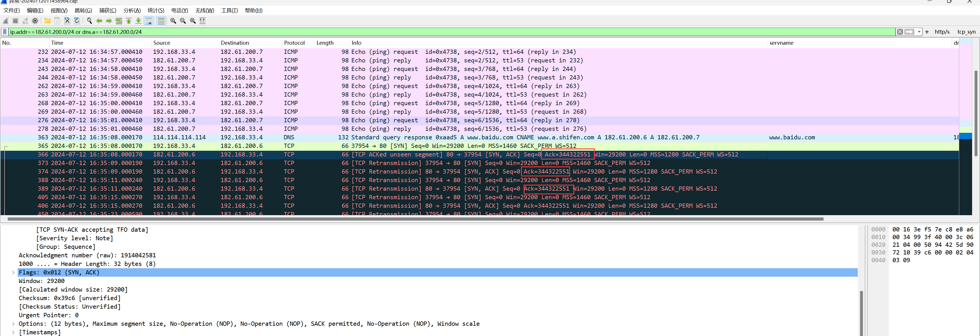Image resolution: width=980 pixels, height=336 pixels.
Task: Apply the http/s filter button
Action: [942, 32]
